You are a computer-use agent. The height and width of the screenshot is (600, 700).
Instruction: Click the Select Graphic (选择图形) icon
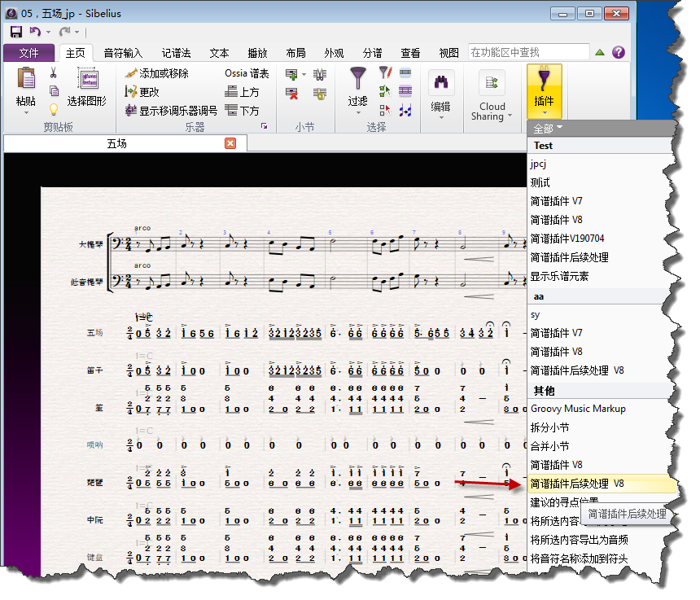86,80
